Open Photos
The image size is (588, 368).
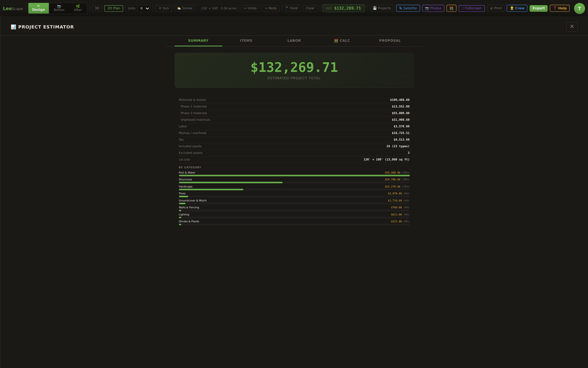(433, 8)
